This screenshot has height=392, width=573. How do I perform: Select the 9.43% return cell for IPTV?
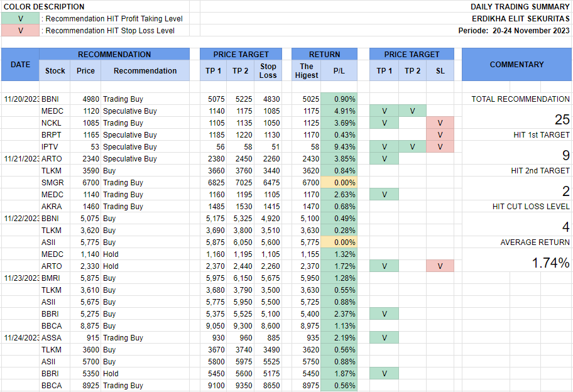(339, 147)
